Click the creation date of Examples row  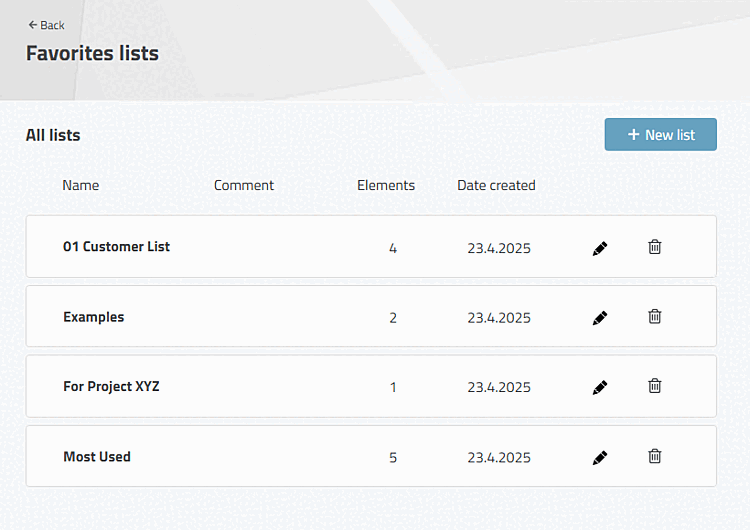(499, 318)
